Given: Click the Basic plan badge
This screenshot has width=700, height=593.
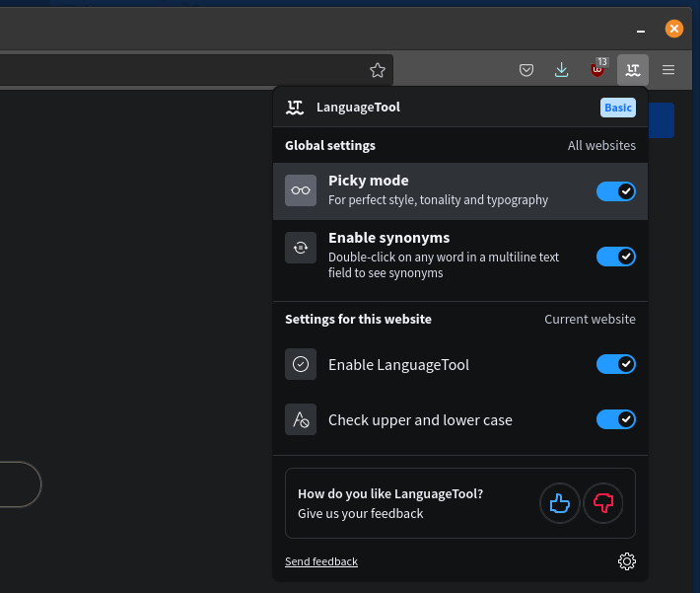Looking at the screenshot, I should [x=618, y=108].
